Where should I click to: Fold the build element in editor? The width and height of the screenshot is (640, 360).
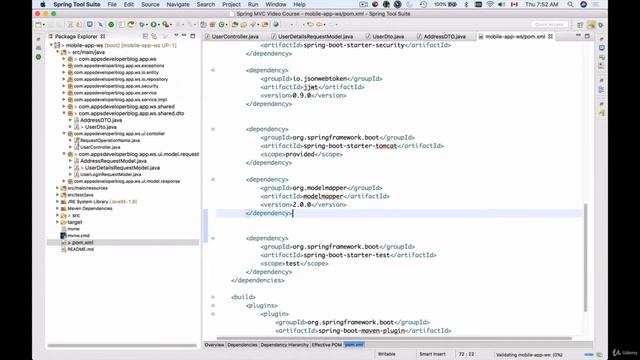click(213, 297)
